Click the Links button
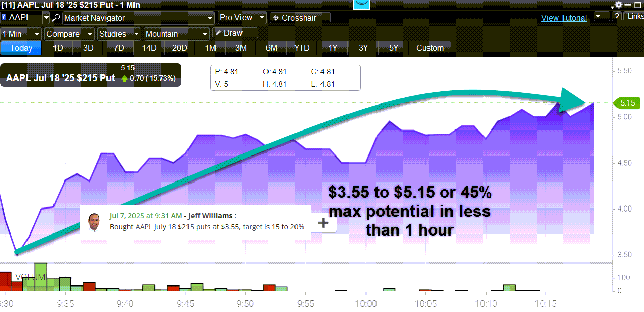Image resolution: width=644 pixels, height=312 pixels. click(x=635, y=17)
